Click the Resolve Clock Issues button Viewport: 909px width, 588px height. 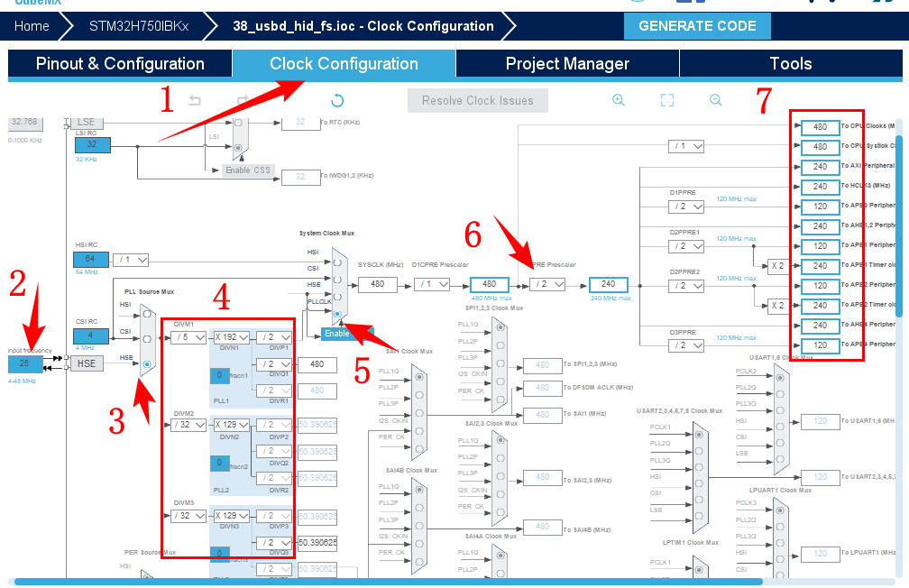pyautogui.click(x=477, y=101)
